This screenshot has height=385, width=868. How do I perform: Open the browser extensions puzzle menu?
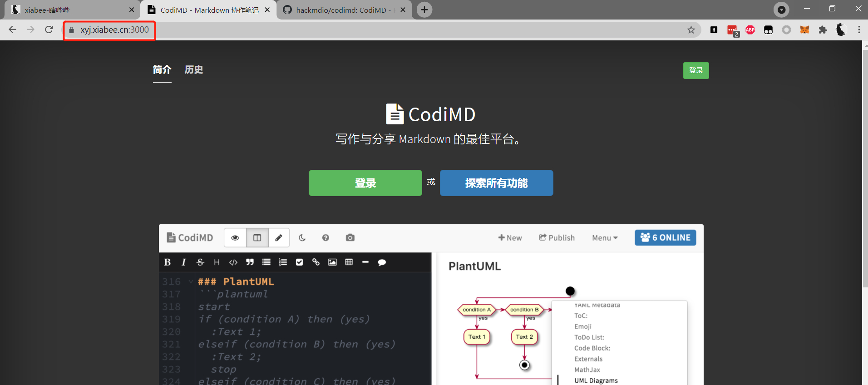(x=823, y=30)
